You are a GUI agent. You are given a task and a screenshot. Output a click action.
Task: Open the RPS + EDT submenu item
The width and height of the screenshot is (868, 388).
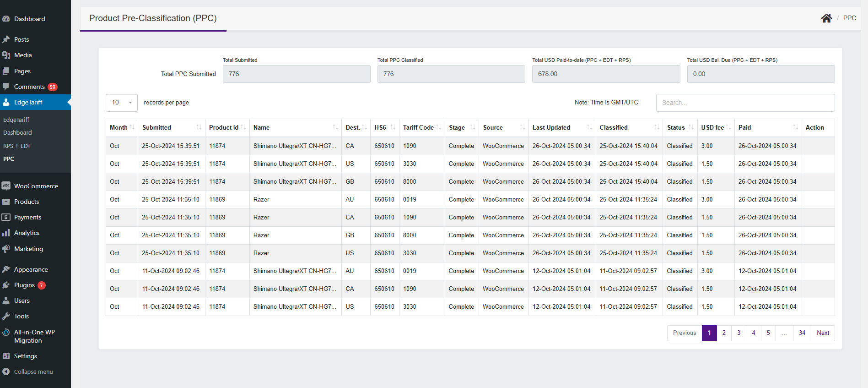(x=17, y=146)
